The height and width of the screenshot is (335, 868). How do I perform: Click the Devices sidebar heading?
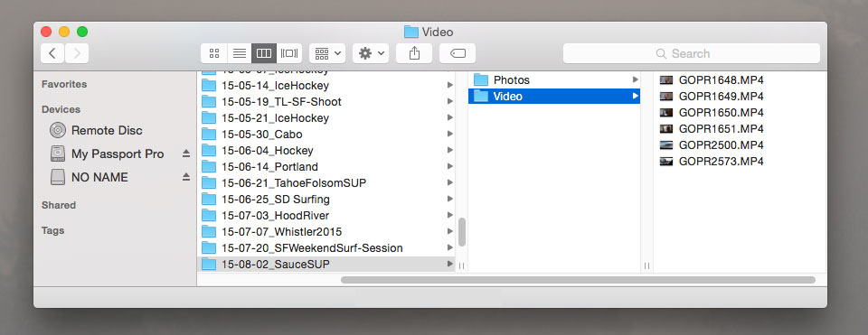(61, 109)
